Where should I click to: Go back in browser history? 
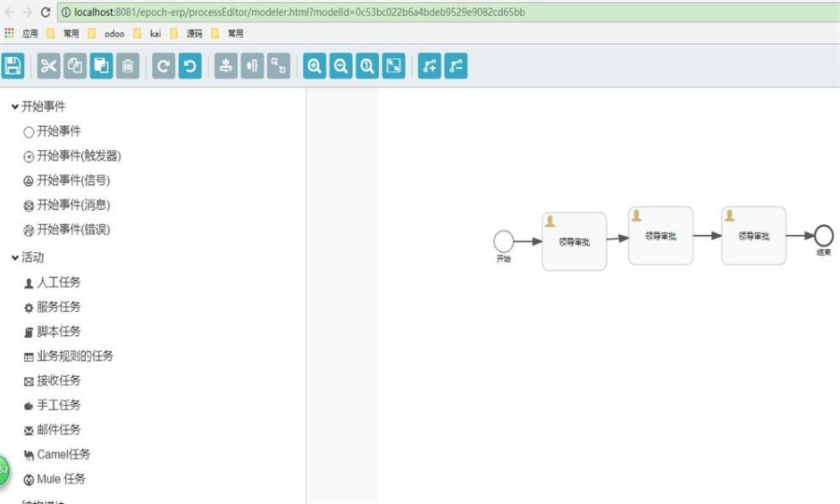[x=9, y=12]
